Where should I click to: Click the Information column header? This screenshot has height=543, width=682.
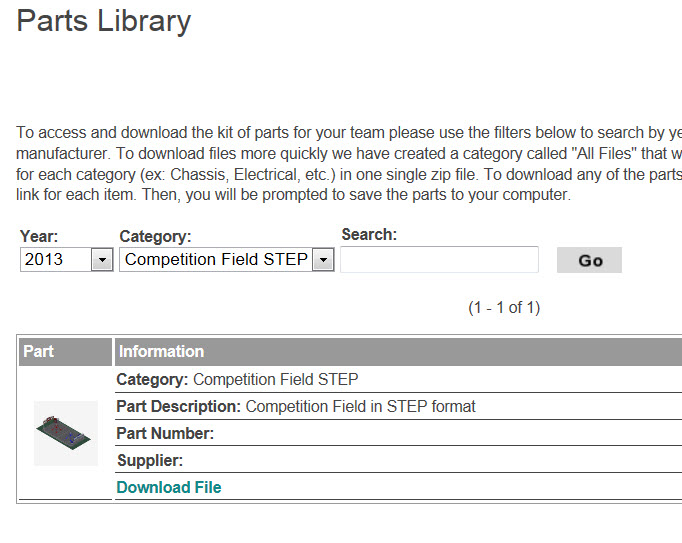[x=398, y=352]
